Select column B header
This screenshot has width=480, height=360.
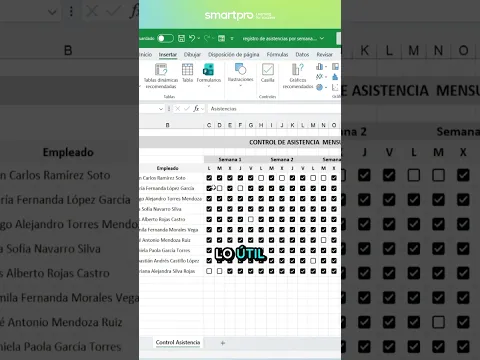168,125
